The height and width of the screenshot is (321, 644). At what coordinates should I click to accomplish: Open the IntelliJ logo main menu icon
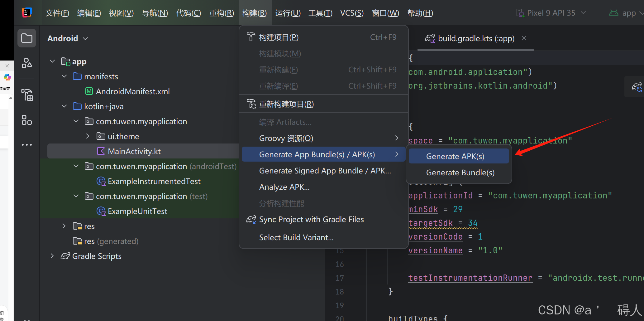27,13
